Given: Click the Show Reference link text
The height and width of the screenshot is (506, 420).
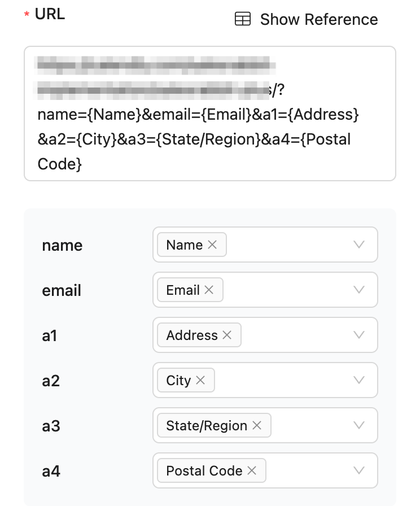Looking at the screenshot, I should [318, 19].
